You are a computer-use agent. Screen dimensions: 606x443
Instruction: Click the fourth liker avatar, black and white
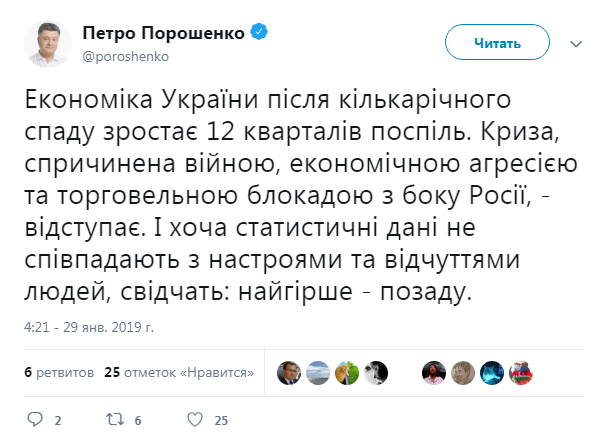point(376,372)
